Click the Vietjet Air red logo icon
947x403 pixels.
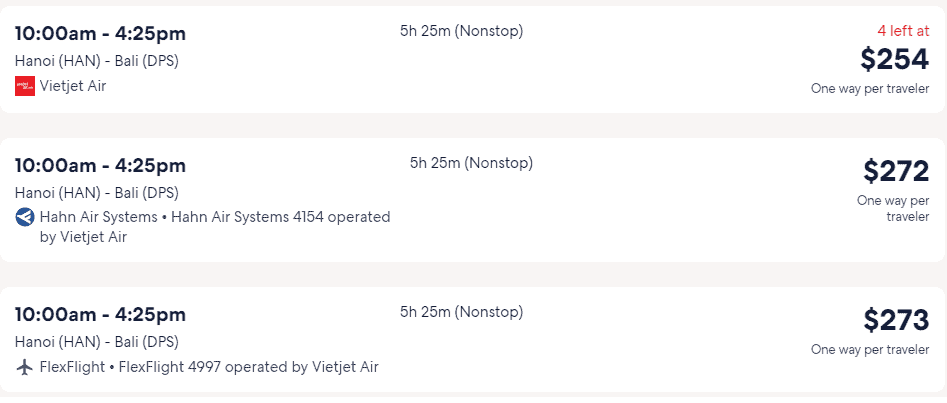(25, 86)
